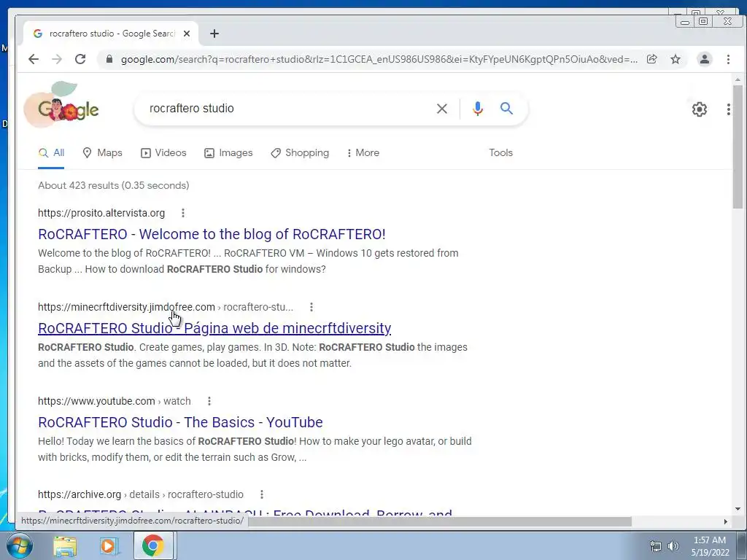
Task: Switch to Maps results
Action: 102,153
